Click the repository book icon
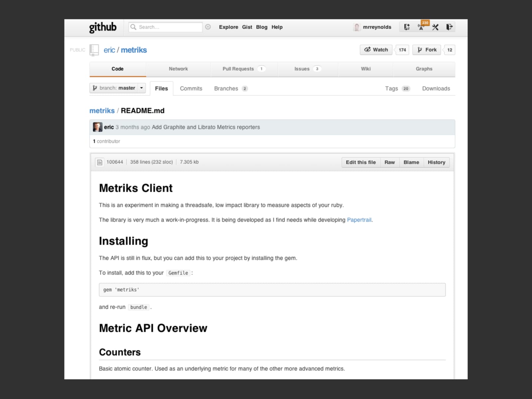 94,50
